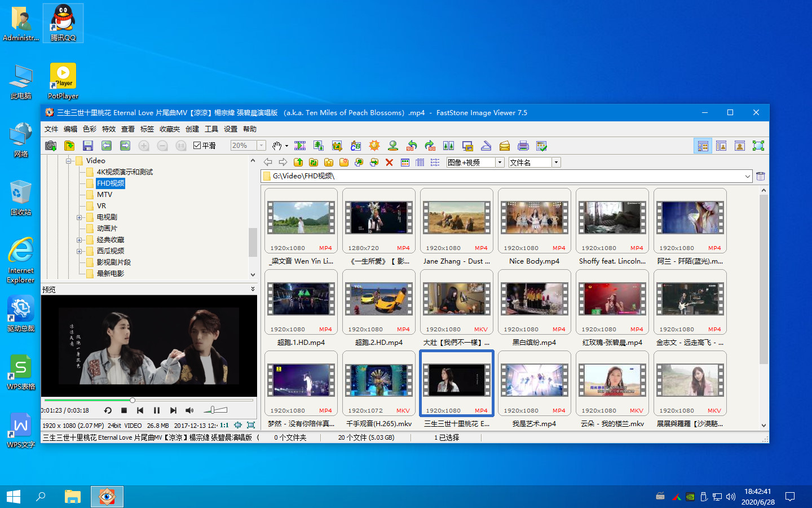Viewport: 812px width, 508px height.
Task: Switch to full screen view icon
Action: click(758, 146)
